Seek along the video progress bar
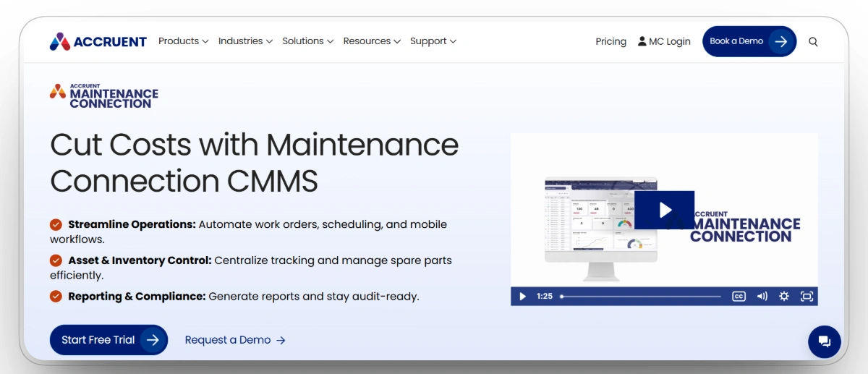 641,297
